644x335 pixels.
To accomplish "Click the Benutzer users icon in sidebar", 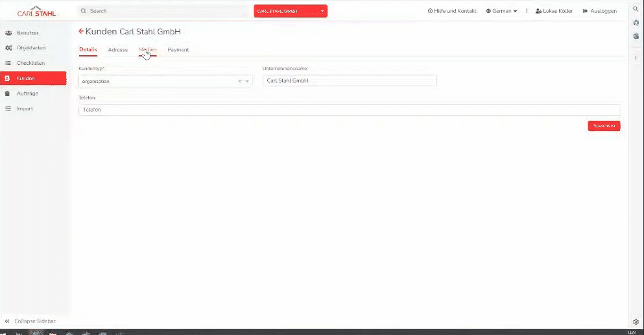I will pos(8,33).
